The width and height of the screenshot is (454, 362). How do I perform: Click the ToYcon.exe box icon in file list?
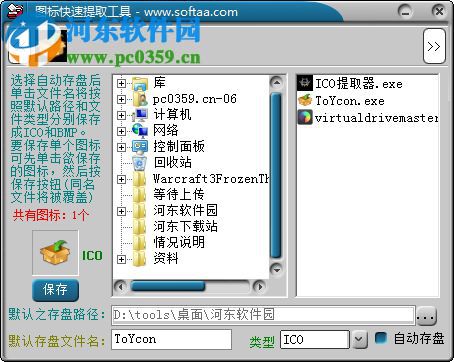coord(305,100)
